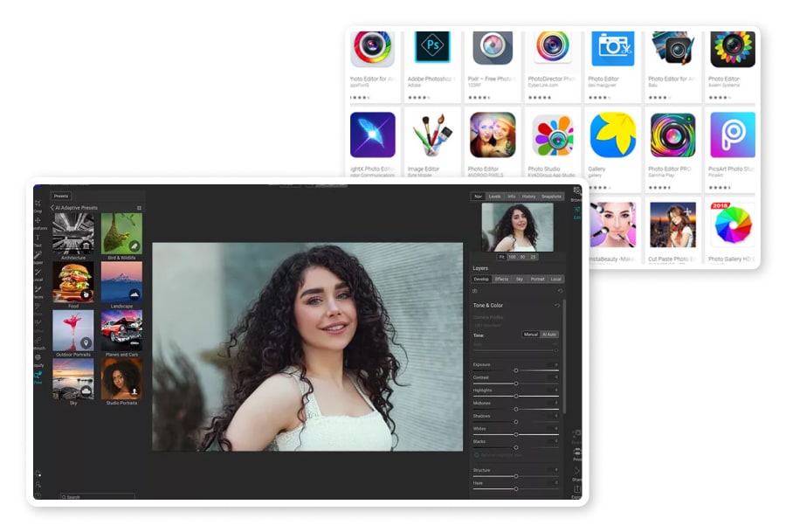
Task: Switch Tone to Manual mode
Action: click(x=531, y=335)
